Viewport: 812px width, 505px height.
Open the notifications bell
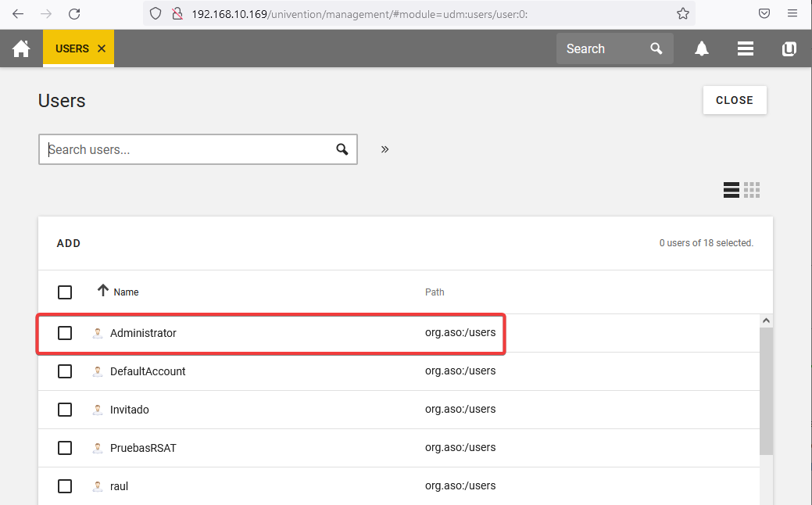coord(702,48)
